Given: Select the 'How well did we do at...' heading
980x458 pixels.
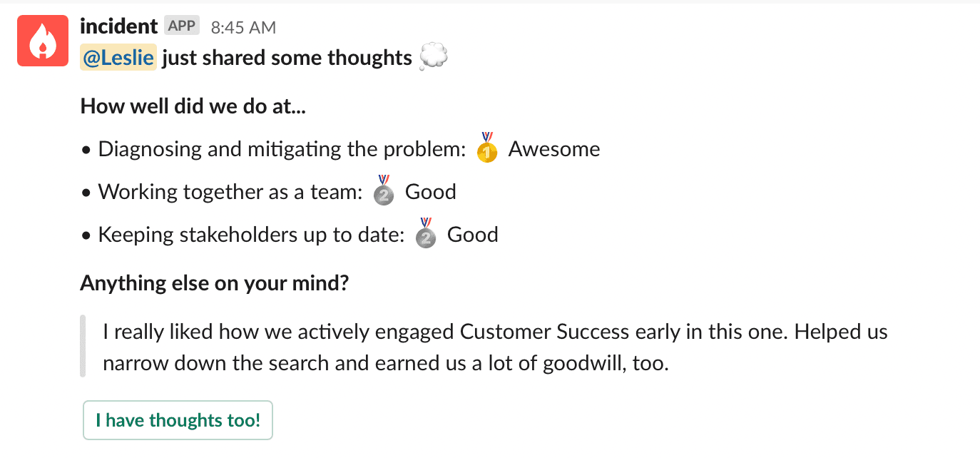Looking at the screenshot, I should [x=193, y=106].
